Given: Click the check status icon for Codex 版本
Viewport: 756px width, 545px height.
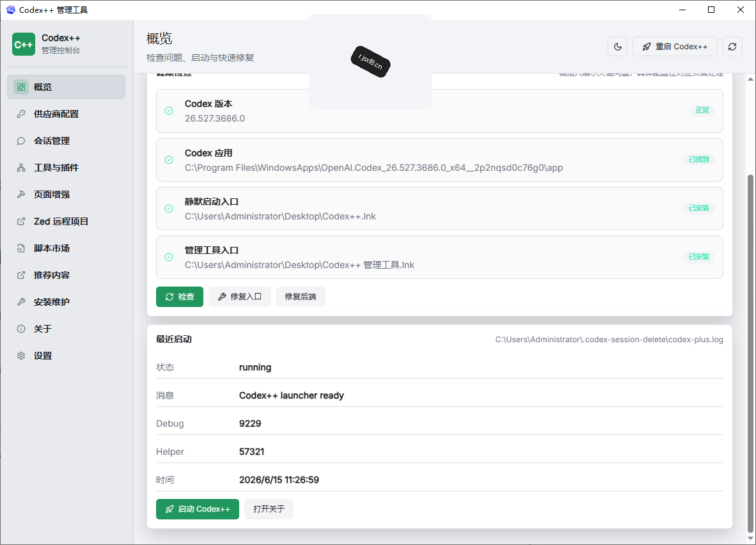Looking at the screenshot, I should tap(169, 111).
